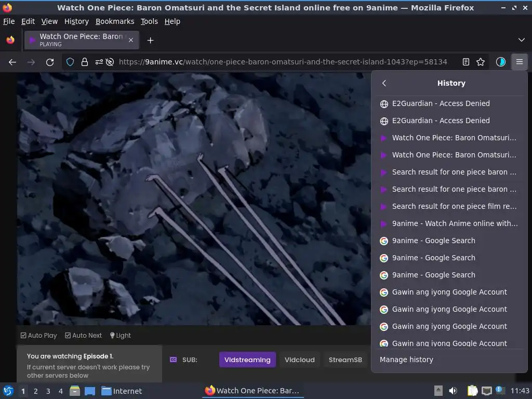Switch to virtual desktop 2
The width and height of the screenshot is (532, 399).
pyautogui.click(x=36, y=391)
